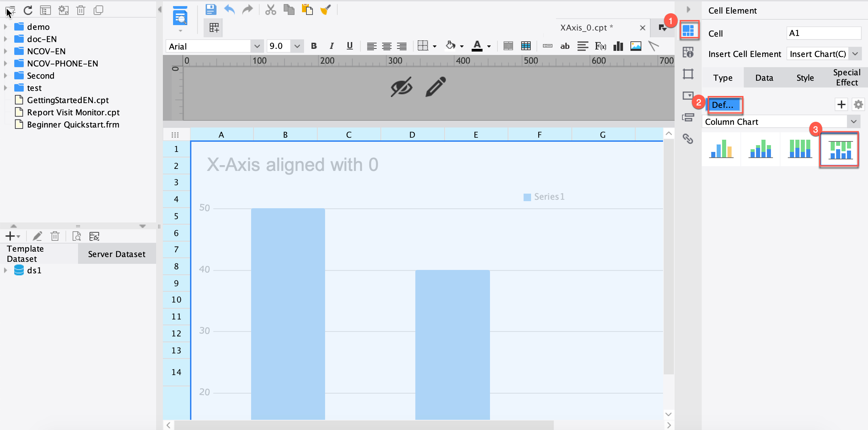Click the Insert Image toolbar icon
This screenshot has height=430, width=868.
click(x=636, y=46)
